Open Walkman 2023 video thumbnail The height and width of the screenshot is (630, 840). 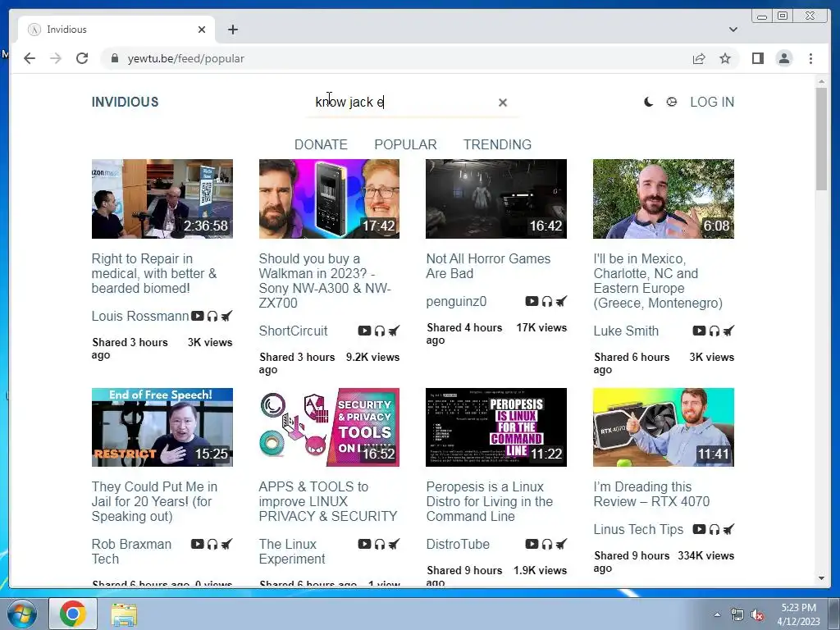pyautogui.click(x=329, y=199)
